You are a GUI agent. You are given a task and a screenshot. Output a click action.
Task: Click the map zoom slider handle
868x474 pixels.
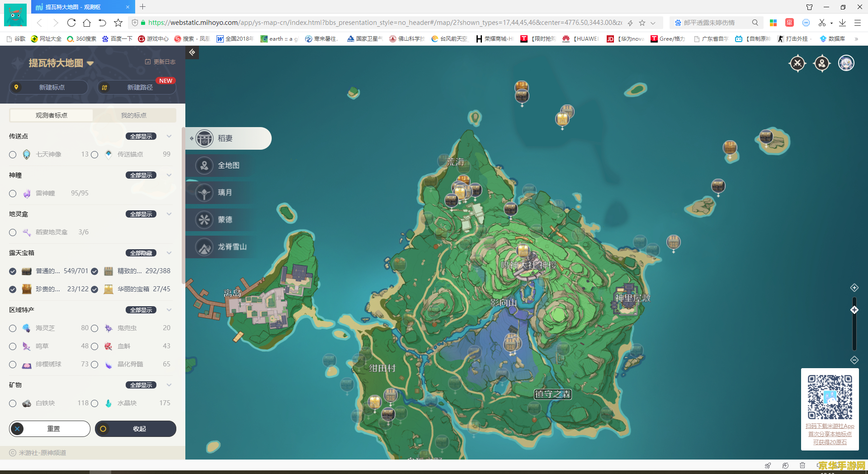pos(854,310)
